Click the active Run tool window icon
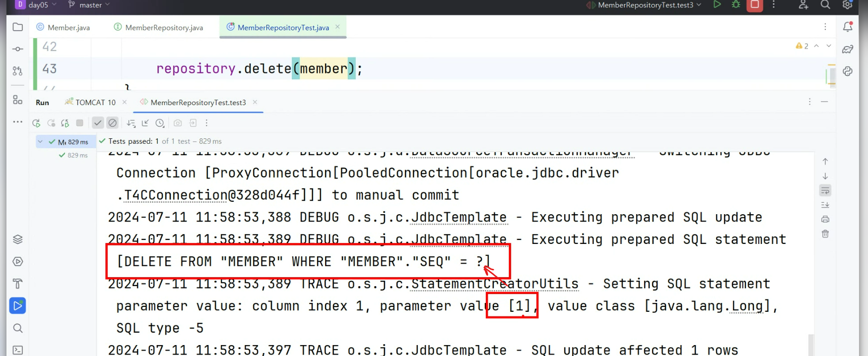Viewport: 868px width, 356px height. [17, 305]
